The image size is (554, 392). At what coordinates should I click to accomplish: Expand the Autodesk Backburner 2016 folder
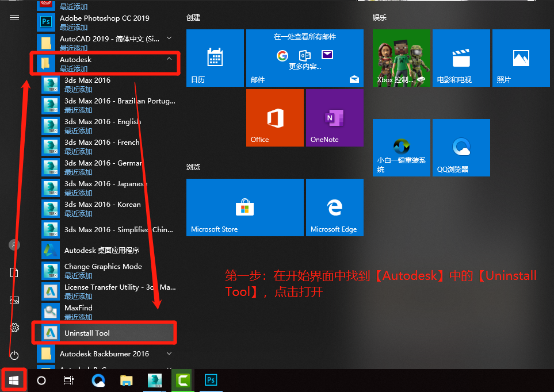pyautogui.click(x=106, y=354)
